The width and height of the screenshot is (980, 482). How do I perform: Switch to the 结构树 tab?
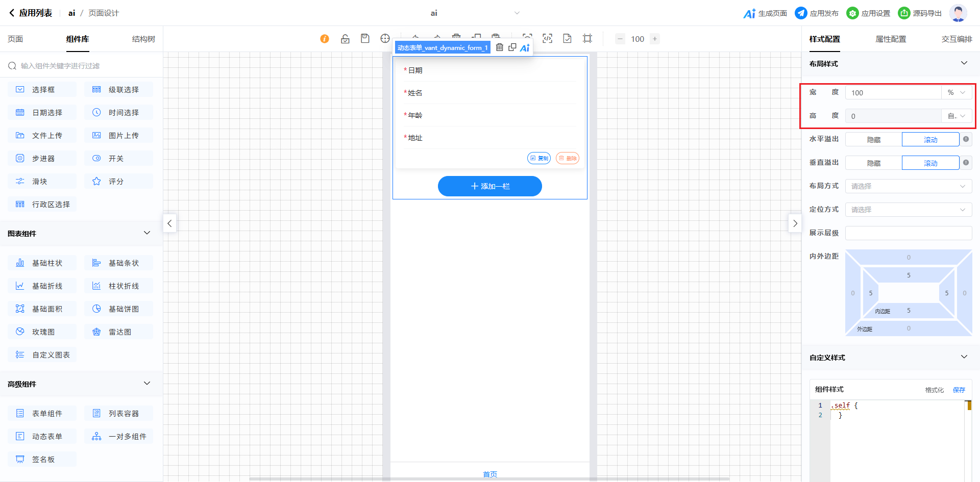pyautogui.click(x=143, y=39)
